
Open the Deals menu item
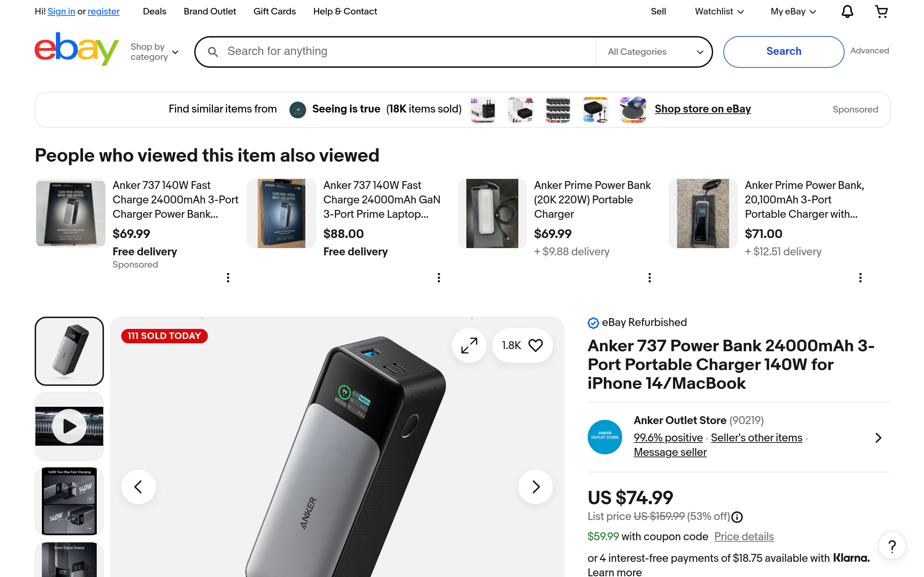coord(154,12)
